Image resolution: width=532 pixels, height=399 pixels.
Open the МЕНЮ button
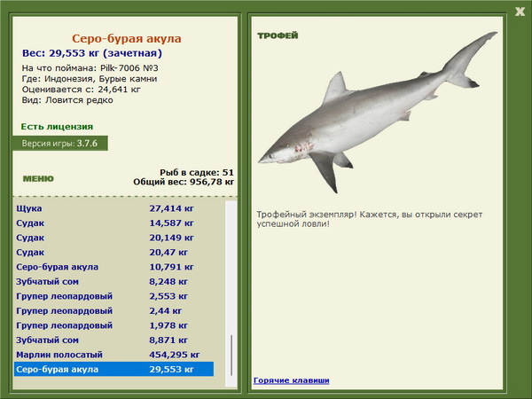(x=38, y=179)
